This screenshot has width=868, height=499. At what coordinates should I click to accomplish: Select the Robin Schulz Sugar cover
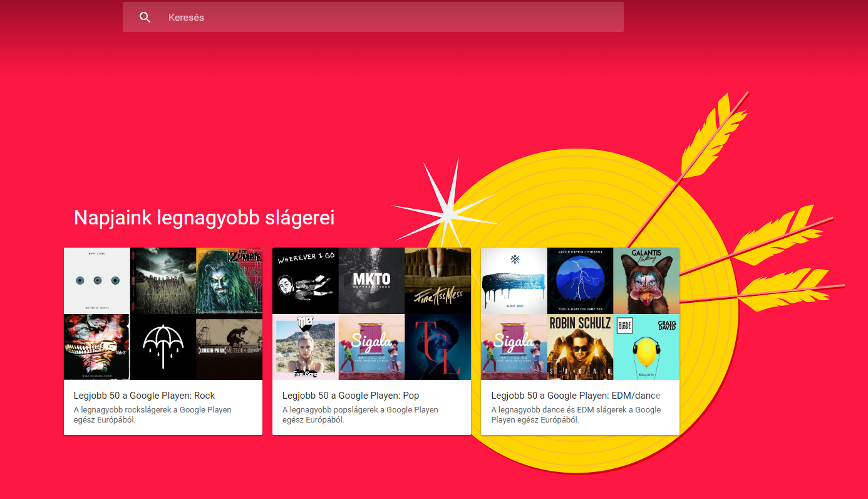tap(580, 347)
